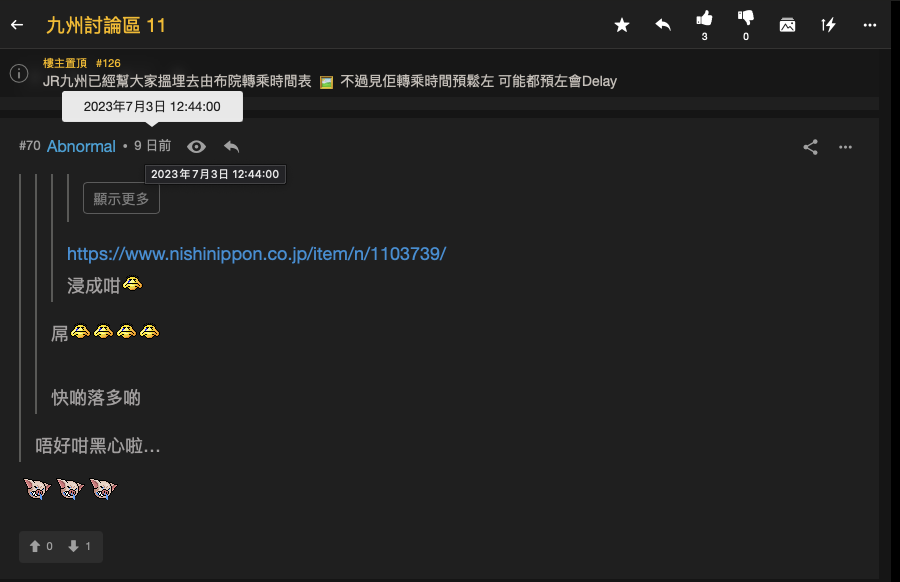
Task: Open the picture icon in the pinned message
Action: coord(326,82)
